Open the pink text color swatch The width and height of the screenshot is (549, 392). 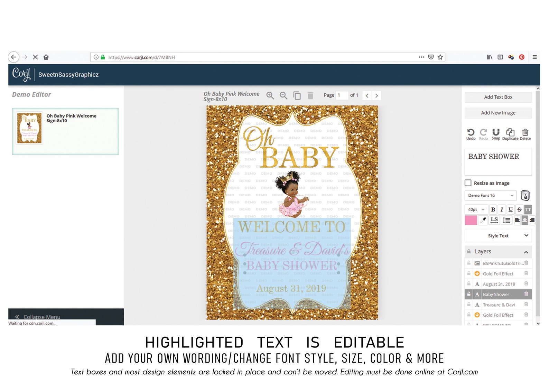(471, 220)
